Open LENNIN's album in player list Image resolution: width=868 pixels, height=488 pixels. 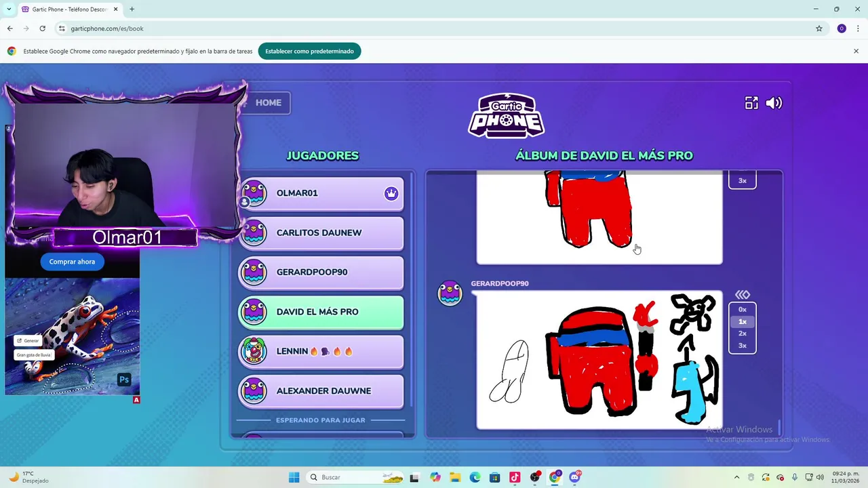[321, 351]
